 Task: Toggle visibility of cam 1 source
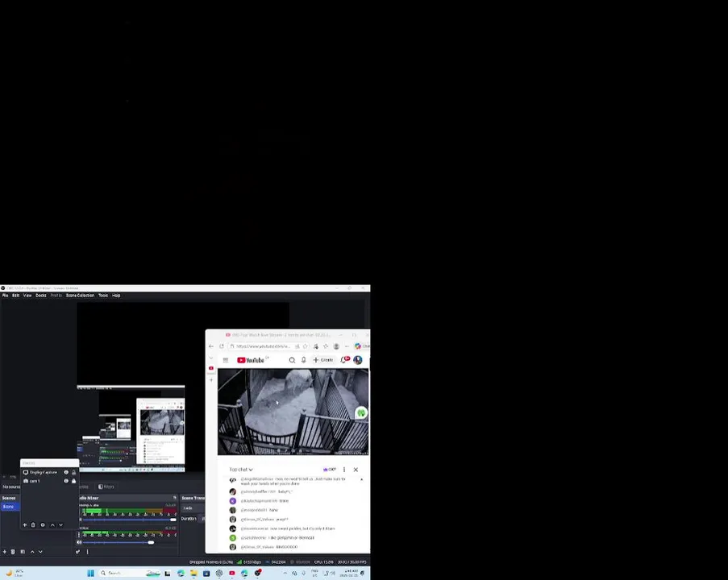pyautogui.click(x=66, y=481)
